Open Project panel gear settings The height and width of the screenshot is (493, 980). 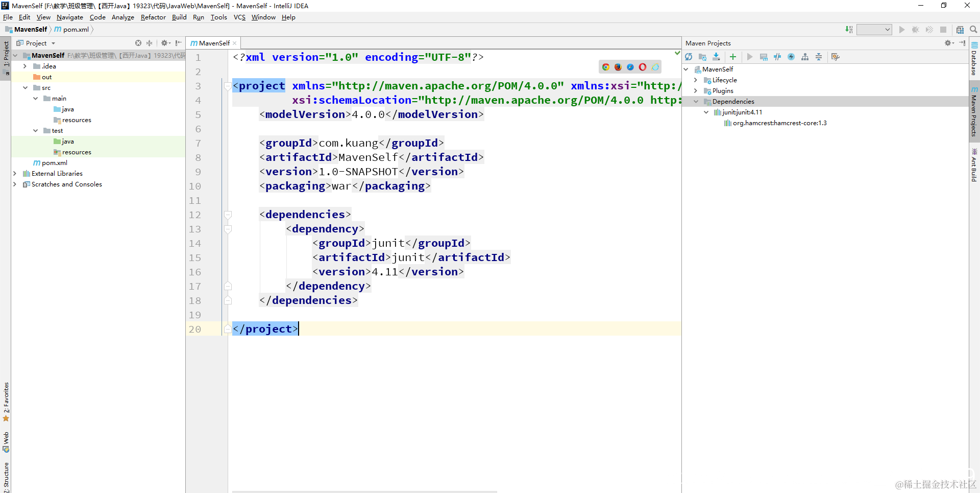(165, 43)
